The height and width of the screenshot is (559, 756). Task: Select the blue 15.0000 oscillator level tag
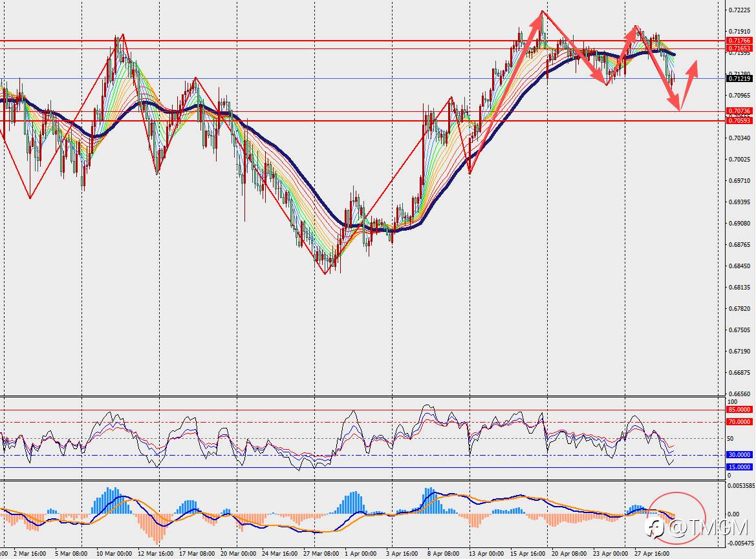point(739,467)
